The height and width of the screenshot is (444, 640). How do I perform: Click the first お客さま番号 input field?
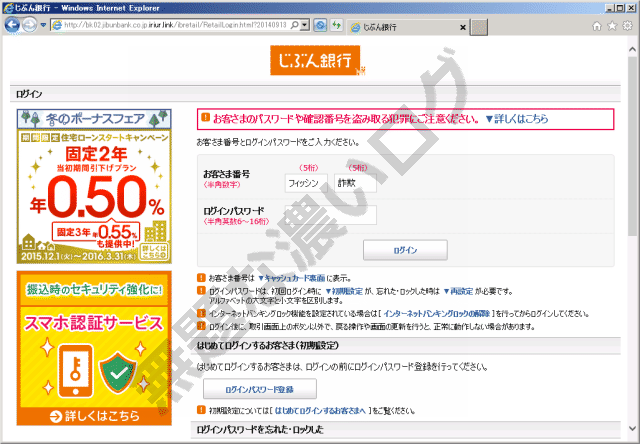[306, 183]
